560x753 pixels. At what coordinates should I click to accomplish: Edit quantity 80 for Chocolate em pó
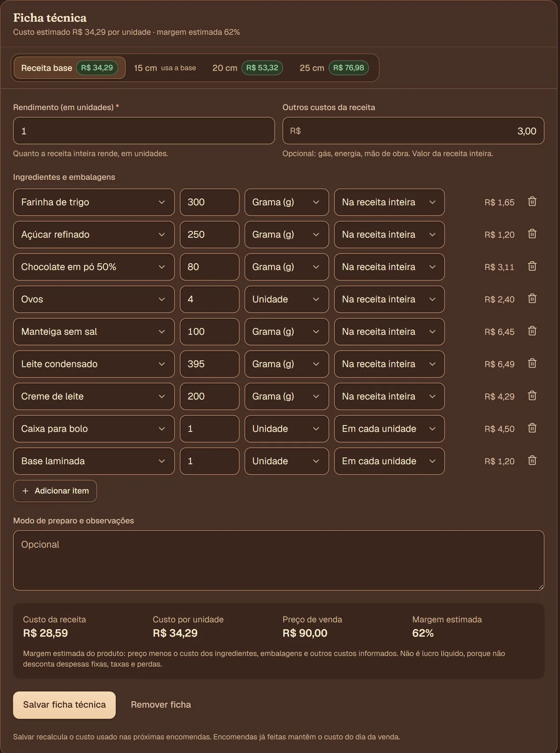pos(210,267)
